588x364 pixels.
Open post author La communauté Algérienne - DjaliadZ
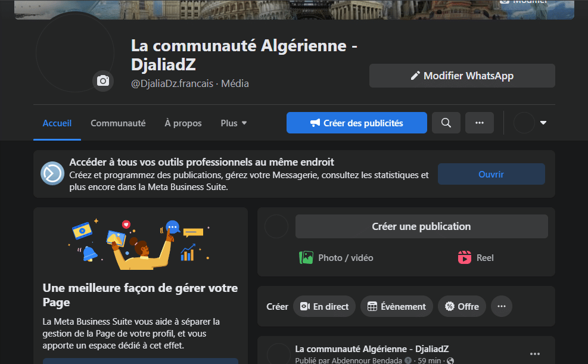pos(372,349)
